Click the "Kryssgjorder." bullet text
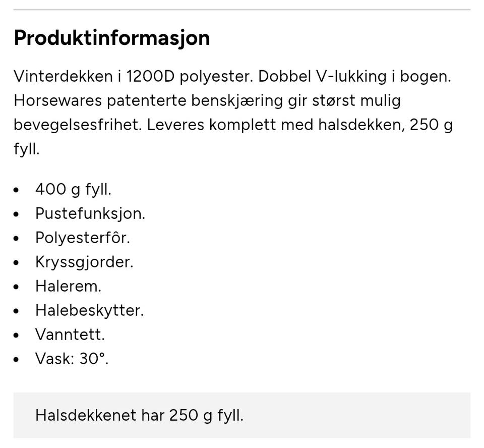Screen dimensions: 484x448 click(x=84, y=262)
